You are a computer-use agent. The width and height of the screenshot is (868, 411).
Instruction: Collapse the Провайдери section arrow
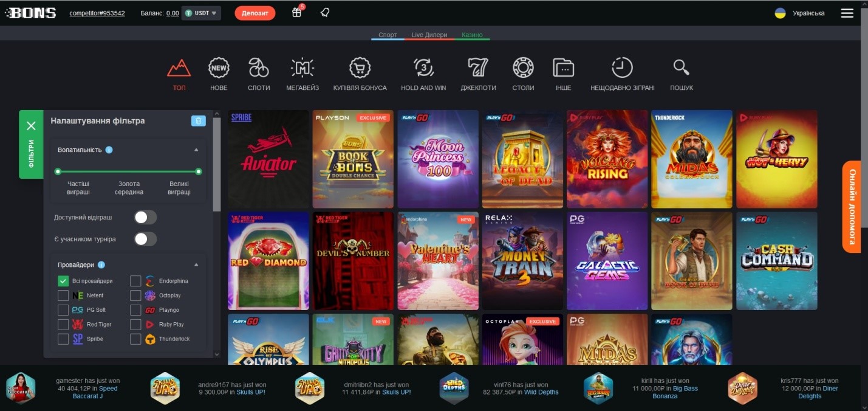click(196, 265)
